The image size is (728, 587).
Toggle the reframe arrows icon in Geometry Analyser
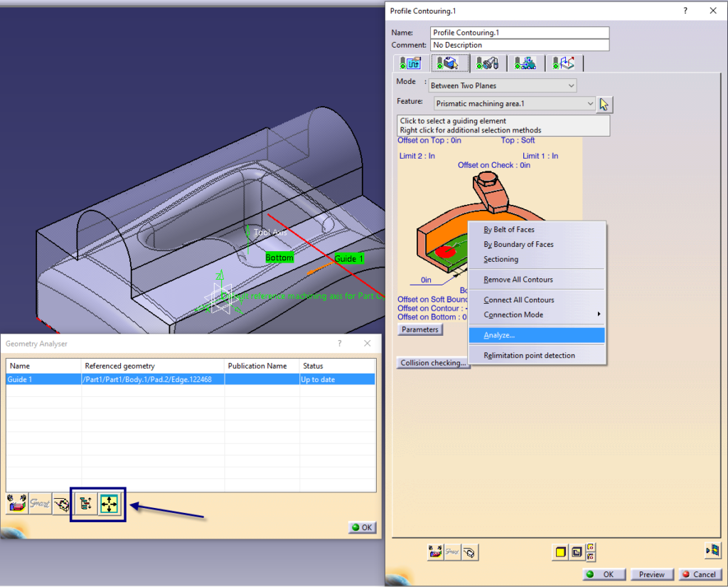point(110,504)
